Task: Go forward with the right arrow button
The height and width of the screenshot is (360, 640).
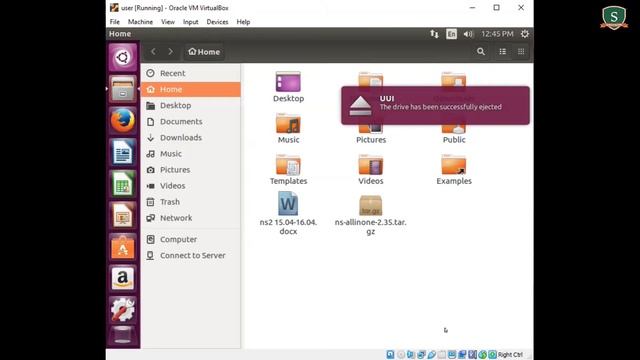Action: 171,51
